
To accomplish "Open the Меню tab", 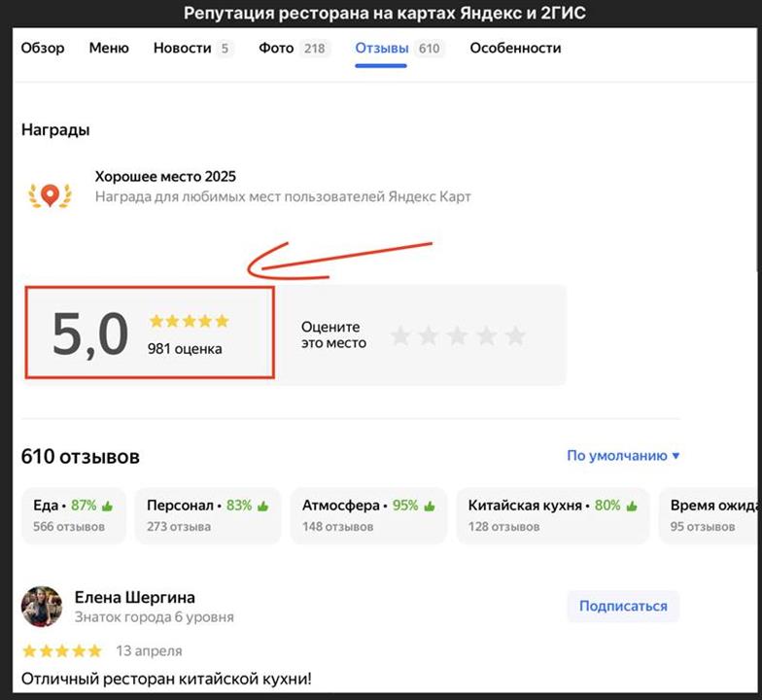I will pyautogui.click(x=109, y=48).
